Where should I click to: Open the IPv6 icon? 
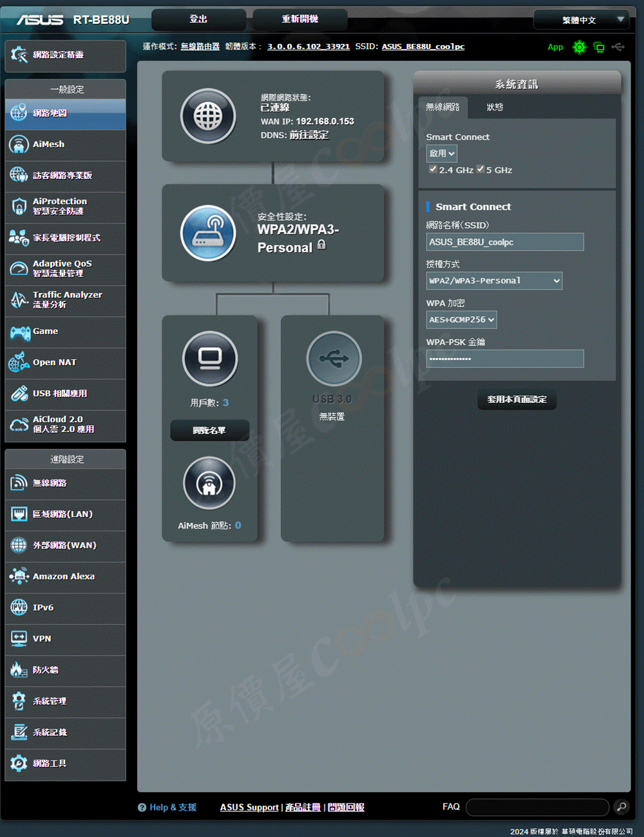(19, 607)
